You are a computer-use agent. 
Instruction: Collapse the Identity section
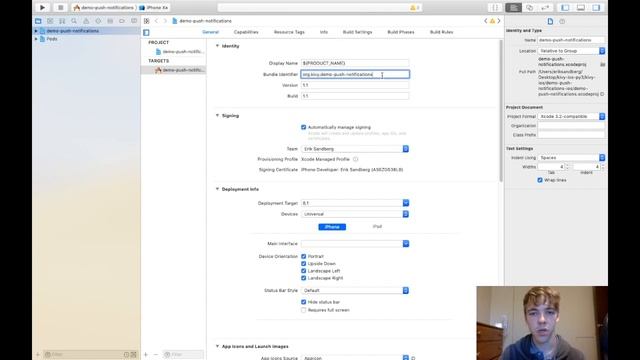pyautogui.click(x=217, y=46)
